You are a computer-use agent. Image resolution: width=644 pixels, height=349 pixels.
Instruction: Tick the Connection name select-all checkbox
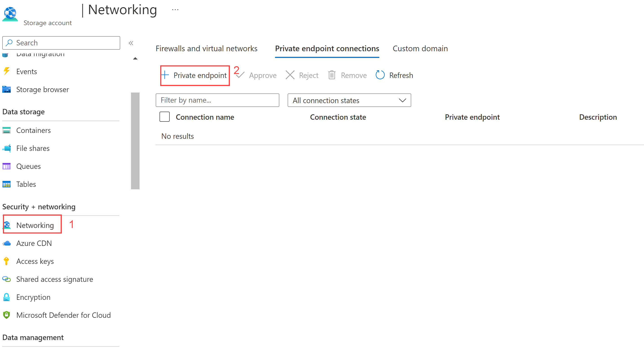coord(164,117)
